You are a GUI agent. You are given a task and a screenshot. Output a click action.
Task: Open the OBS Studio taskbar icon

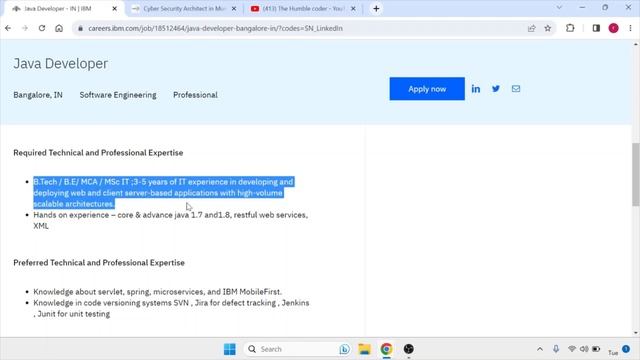point(409,349)
